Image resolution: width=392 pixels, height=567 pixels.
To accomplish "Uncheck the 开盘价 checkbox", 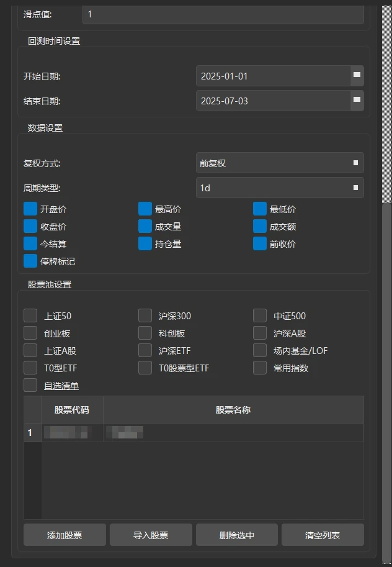I will pyautogui.click(x=30, y=209).
